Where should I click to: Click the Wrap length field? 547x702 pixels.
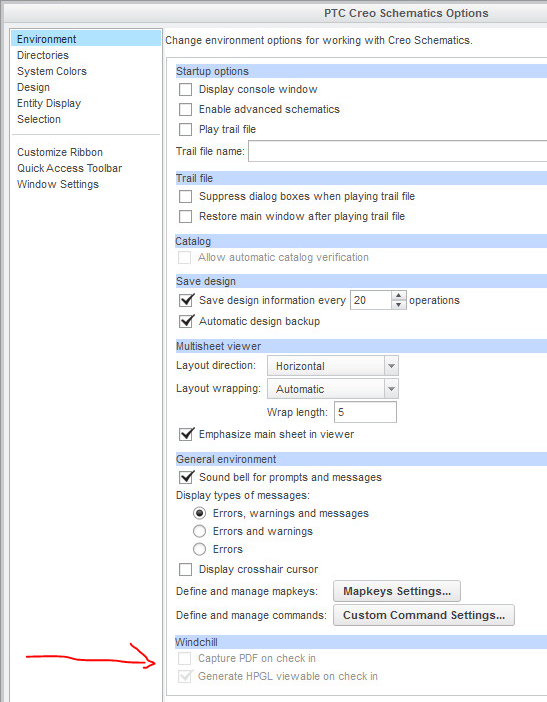tap(365, 412)
